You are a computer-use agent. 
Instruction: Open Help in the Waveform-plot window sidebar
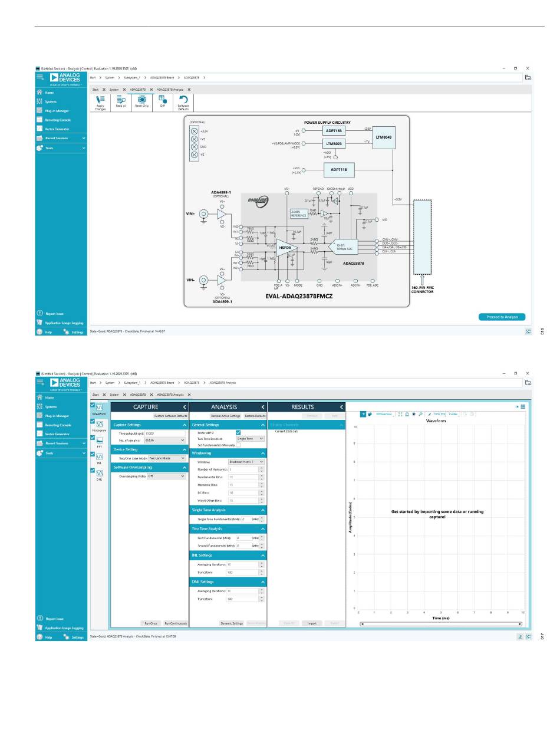click(x=45, y=637)
